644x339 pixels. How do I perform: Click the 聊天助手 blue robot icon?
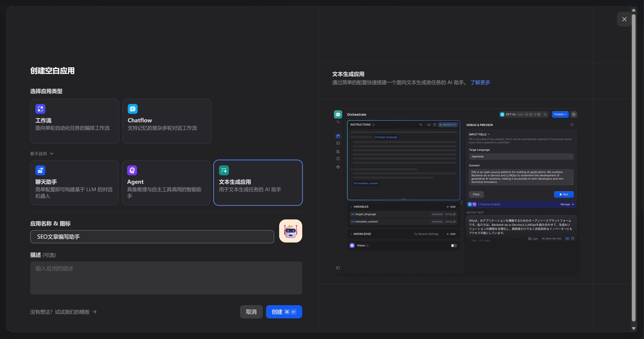coord(40,170)
